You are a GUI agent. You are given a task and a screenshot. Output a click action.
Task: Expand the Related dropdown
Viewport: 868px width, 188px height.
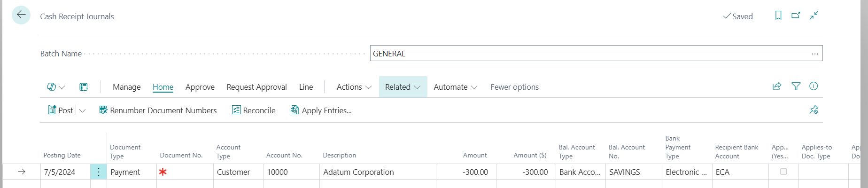pos(403,87)
